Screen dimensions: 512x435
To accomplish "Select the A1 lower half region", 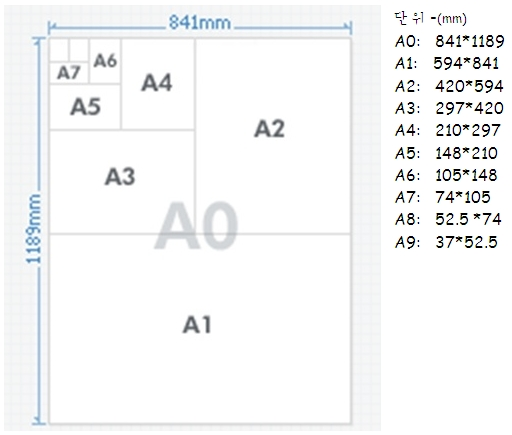I will point(200,329).
